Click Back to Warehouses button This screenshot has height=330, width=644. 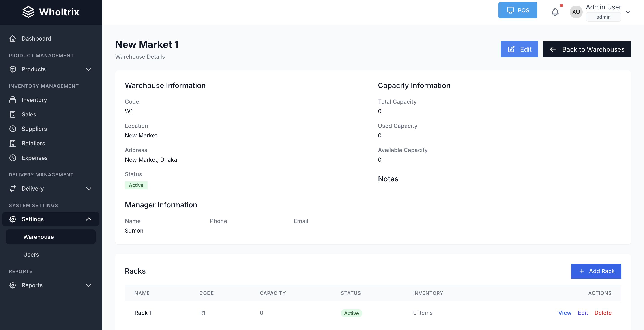587,49
